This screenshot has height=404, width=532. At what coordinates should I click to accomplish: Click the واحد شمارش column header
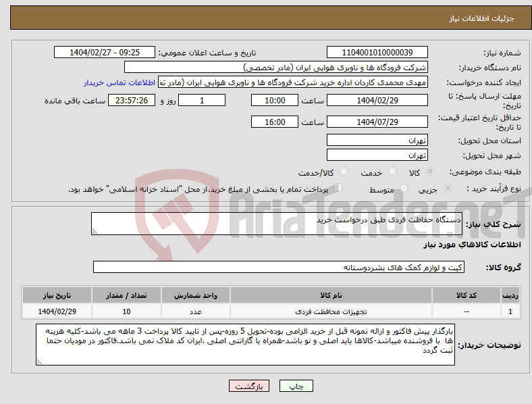point(196,295)
